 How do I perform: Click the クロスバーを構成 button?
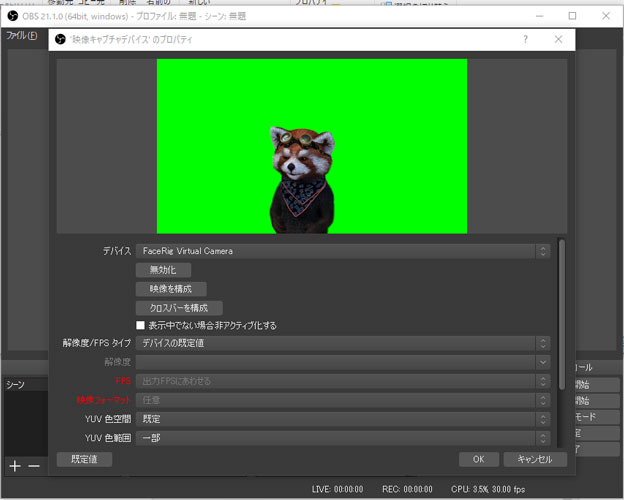pyautogui.click(x=179, y=308)
